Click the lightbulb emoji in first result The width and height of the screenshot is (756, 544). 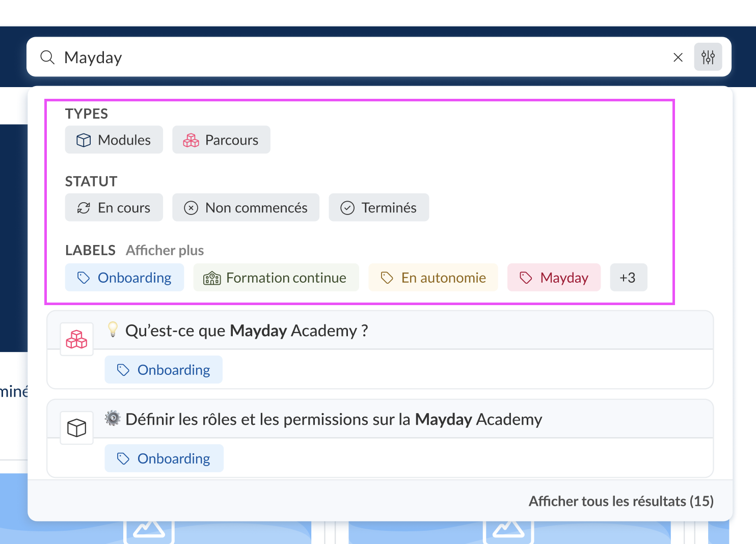(113, 330)
